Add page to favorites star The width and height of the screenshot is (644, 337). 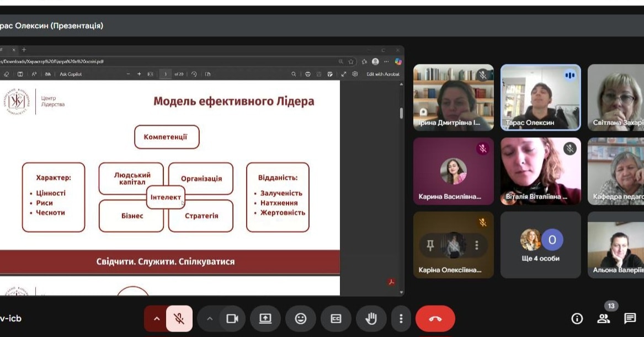(351, 62)
